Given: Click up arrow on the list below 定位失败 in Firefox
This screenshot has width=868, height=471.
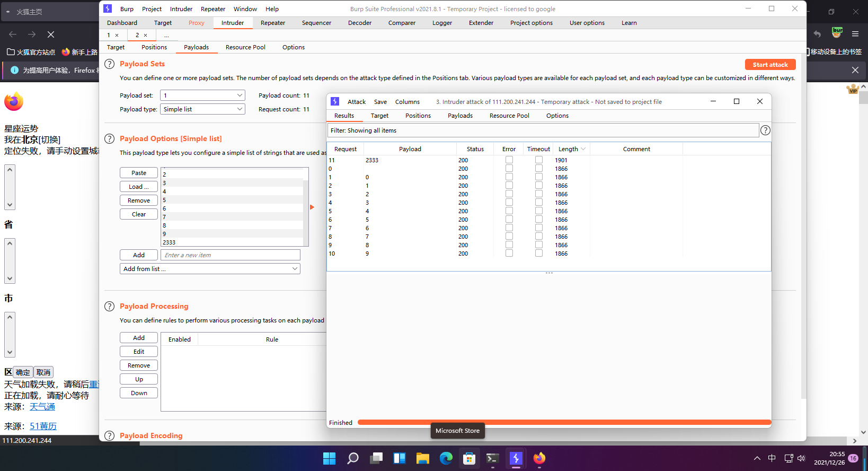Looking at the screenshot, I should [10, 169].
